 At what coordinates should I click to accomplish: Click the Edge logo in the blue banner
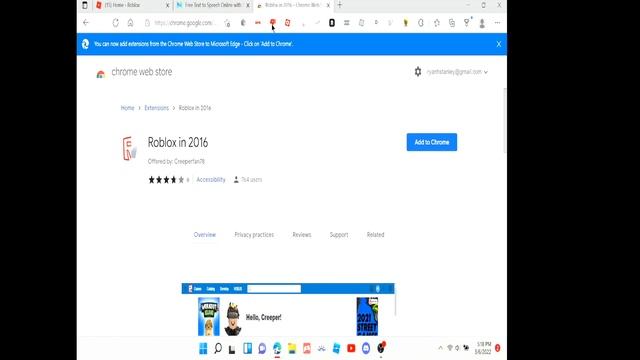(x=85, y=44)
